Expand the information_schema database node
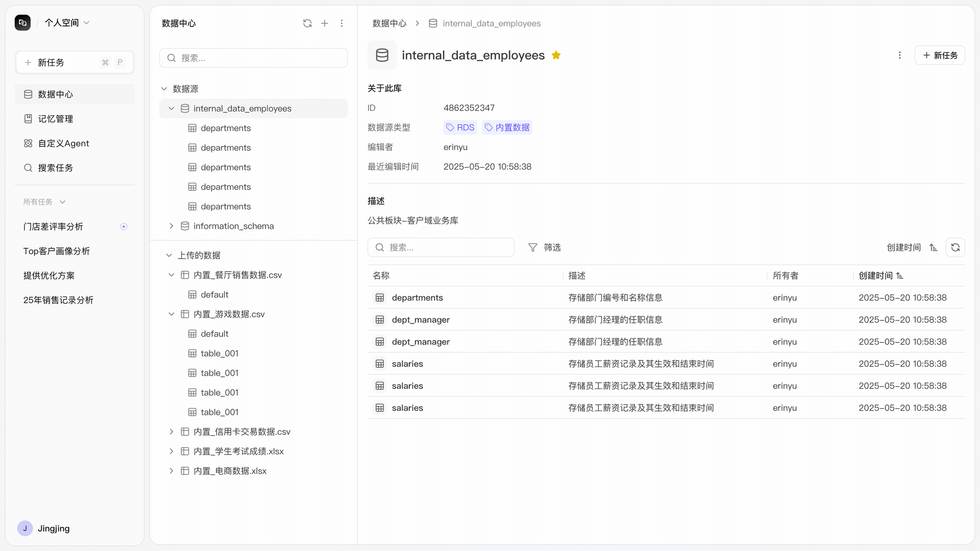The image size is (980, 551). [x=171, y=226]
